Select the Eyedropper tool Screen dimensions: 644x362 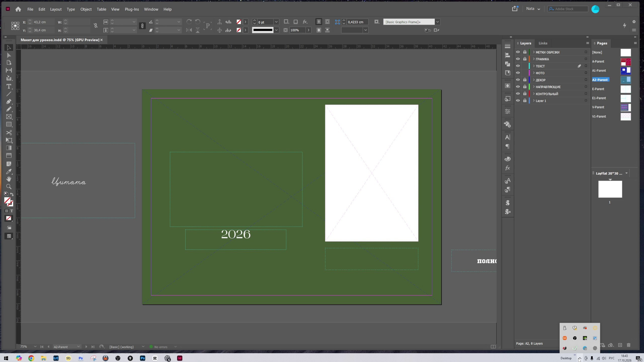pos(9,171)
